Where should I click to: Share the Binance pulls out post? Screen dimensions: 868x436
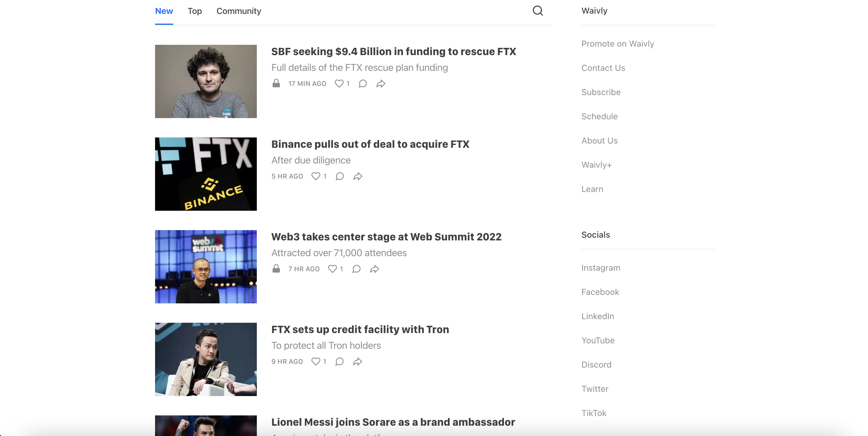(358, 176)
